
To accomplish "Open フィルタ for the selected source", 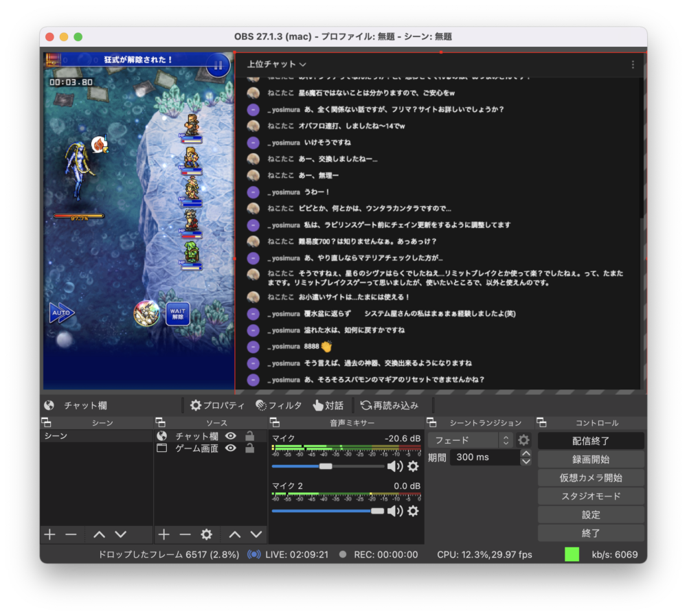I will 279,406.
